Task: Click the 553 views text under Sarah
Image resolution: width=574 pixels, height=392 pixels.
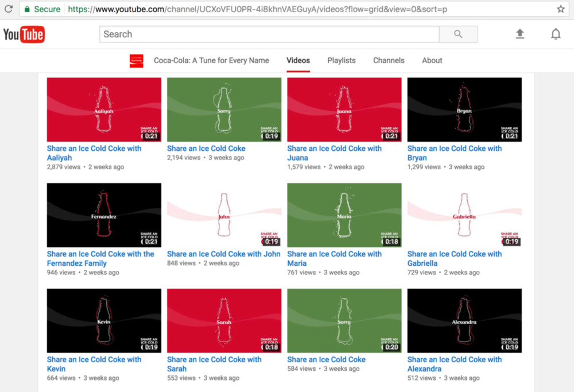Action: [181, 378]
